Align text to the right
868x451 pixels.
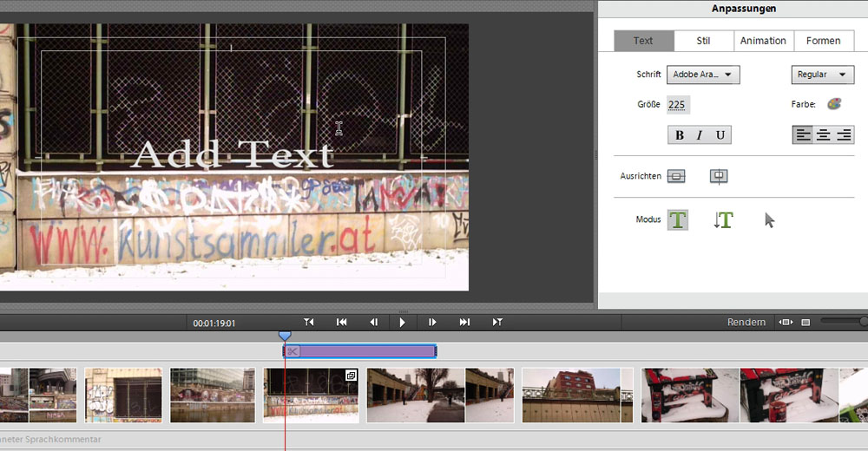pos(844,135)
